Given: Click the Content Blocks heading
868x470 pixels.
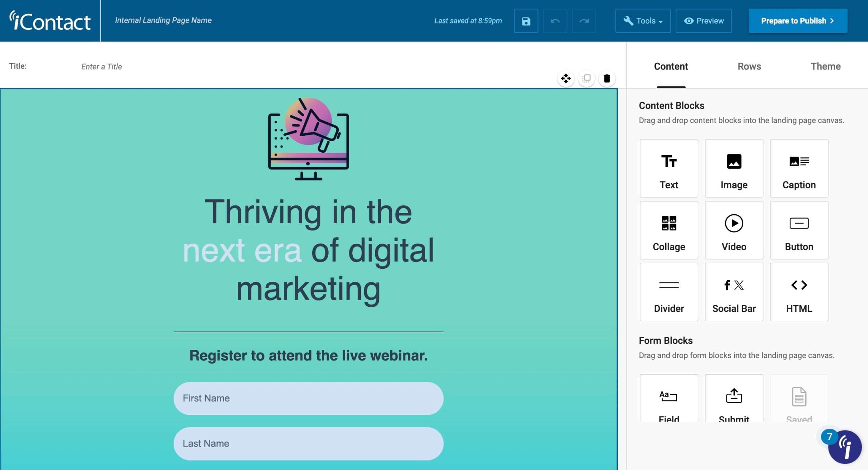Looking at the screenshot, I should [671, 106].
